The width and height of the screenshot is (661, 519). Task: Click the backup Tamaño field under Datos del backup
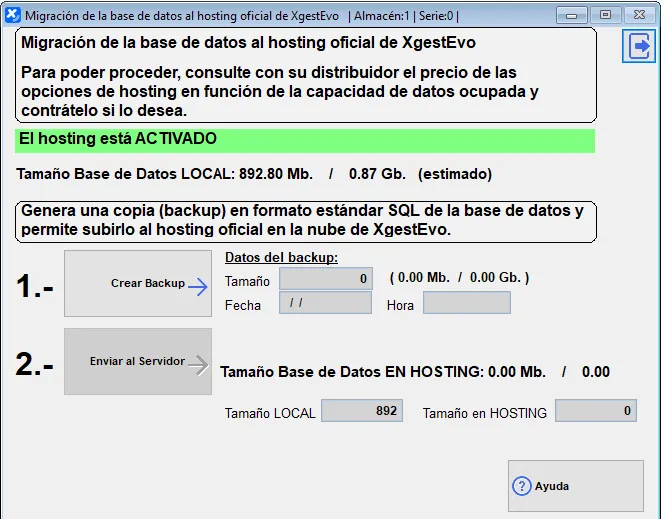coord(325,280)
